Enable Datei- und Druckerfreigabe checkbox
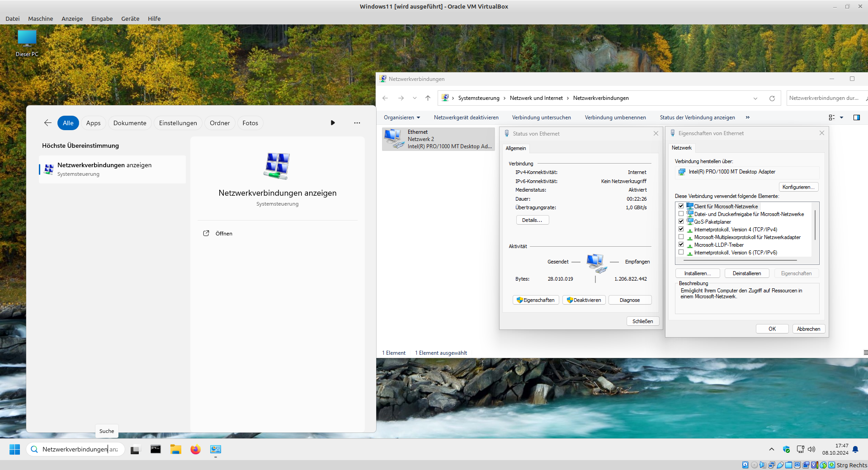 tap(681, 214)
